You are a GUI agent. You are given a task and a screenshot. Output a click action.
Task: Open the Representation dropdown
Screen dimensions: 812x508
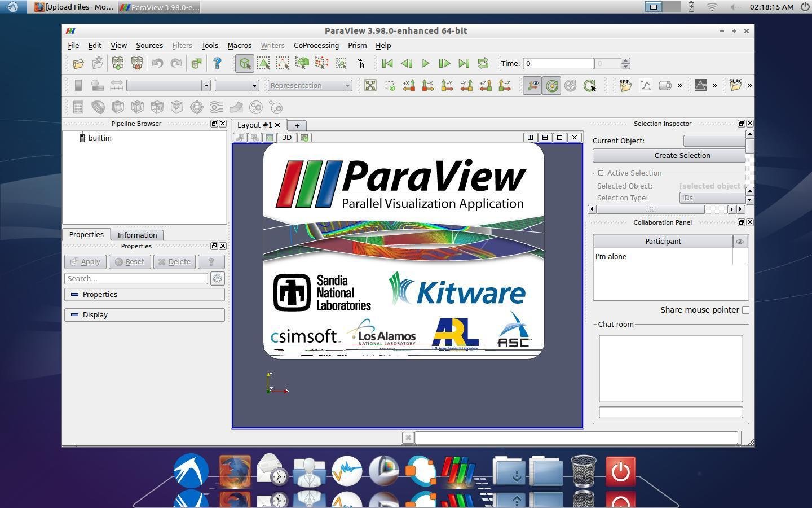[x=310, y=85]
